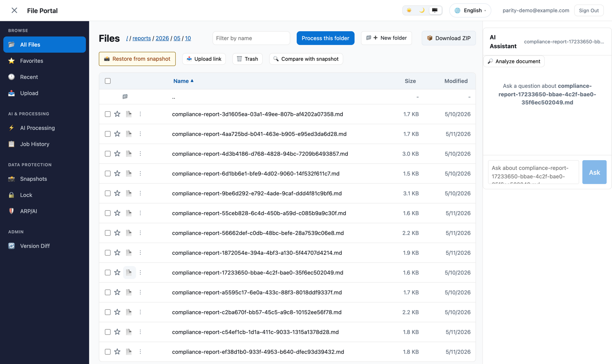Open compliance-report-56662def file name

tap(258, 233)
